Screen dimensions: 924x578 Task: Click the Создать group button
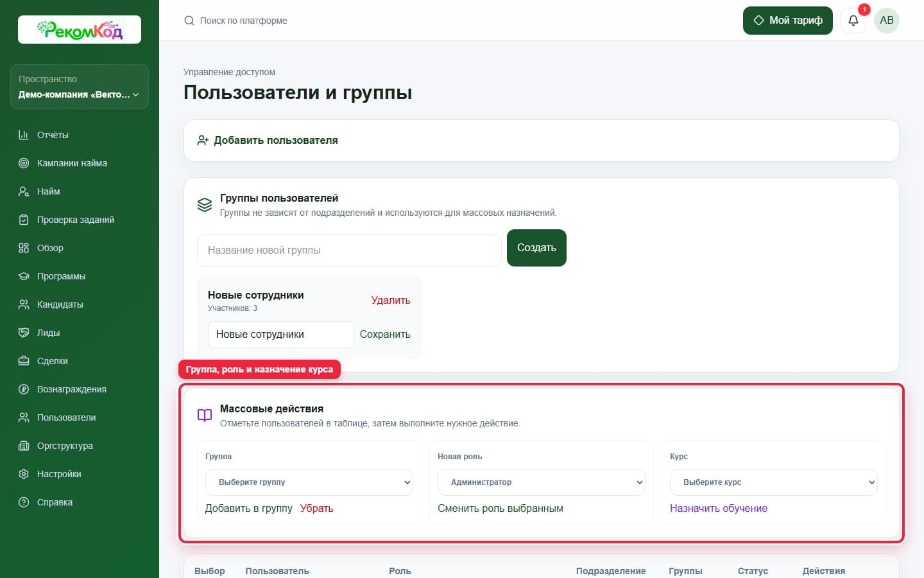pos(536,248)
